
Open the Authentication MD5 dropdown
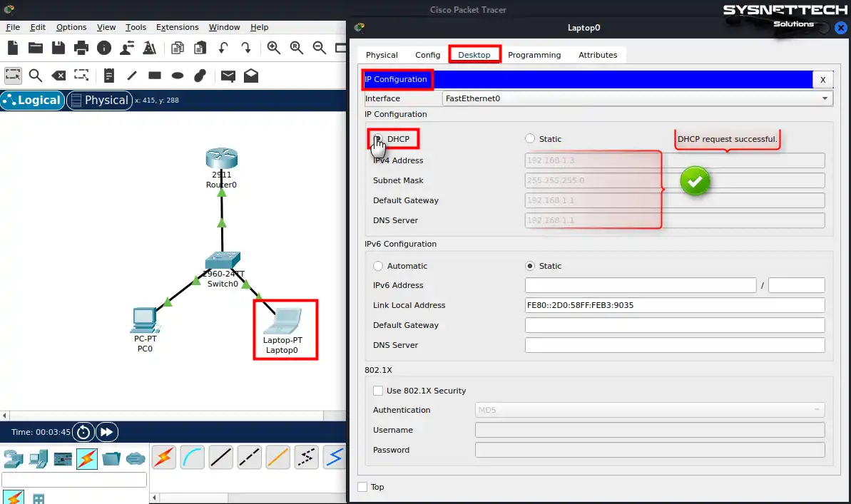(650, 410)
